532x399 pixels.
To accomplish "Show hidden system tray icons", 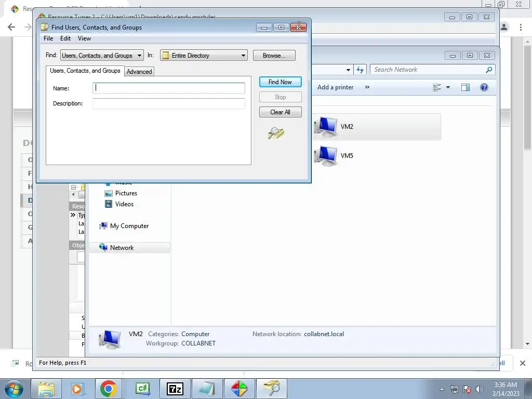I will point(442,390).
